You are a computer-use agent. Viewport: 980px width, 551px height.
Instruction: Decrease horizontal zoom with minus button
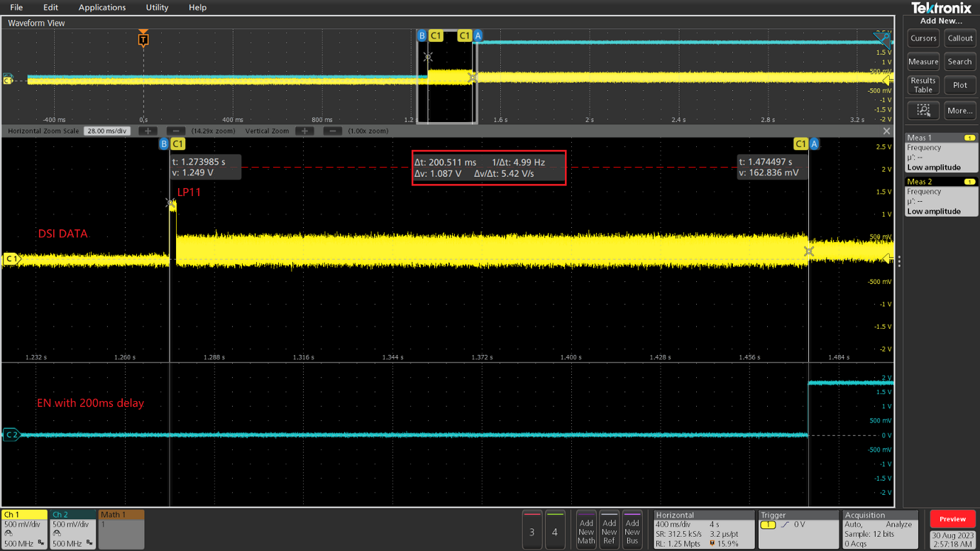[x=176, y=131]
